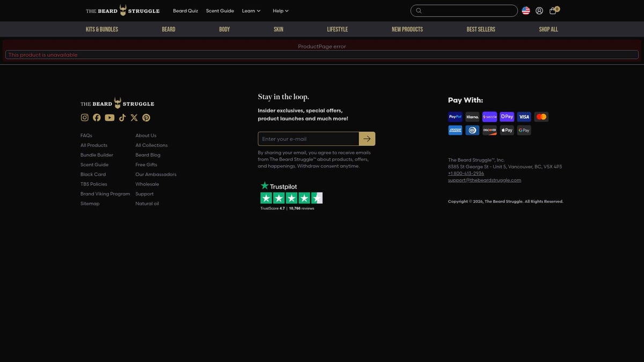The height and width of the screenshot is (362, 644).
Task: Open the YouTube channel icon
Action: point(109,117)
